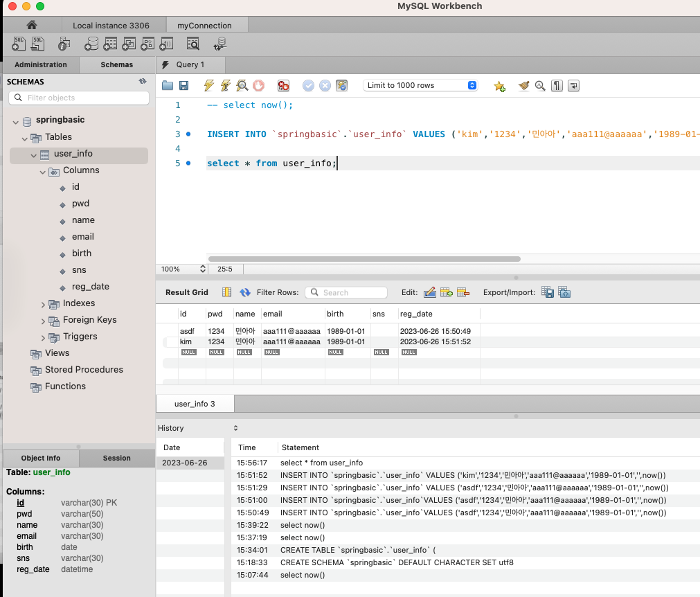Click the Filter objects search field
Screen dimensions: 700x597
click(79, 98)
